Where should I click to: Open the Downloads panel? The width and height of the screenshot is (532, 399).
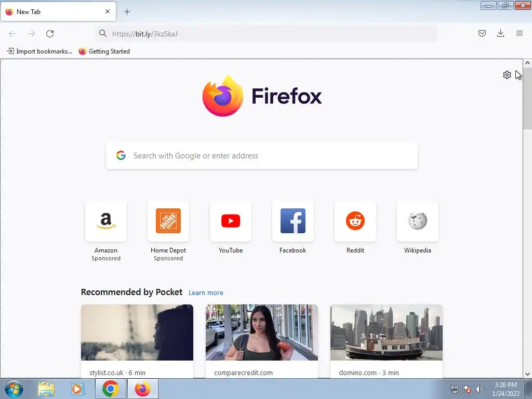coord(500,33)
